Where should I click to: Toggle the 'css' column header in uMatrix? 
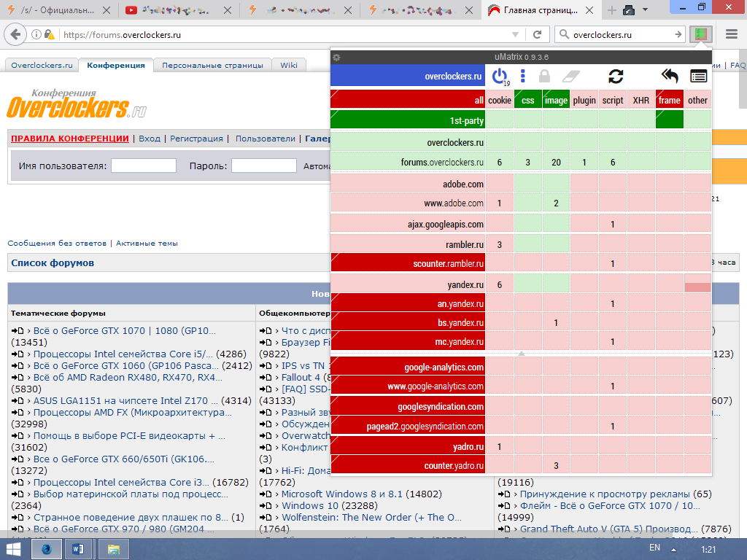pos(528,100)
